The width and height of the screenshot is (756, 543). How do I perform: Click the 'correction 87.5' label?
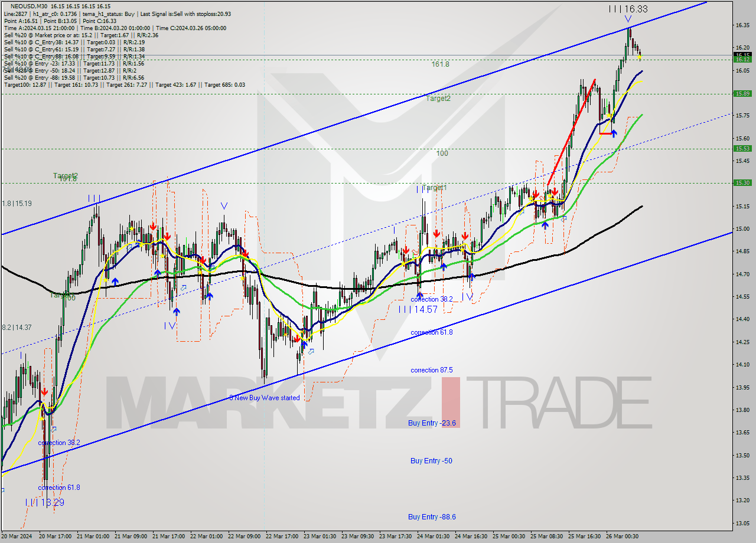(432, 370)
